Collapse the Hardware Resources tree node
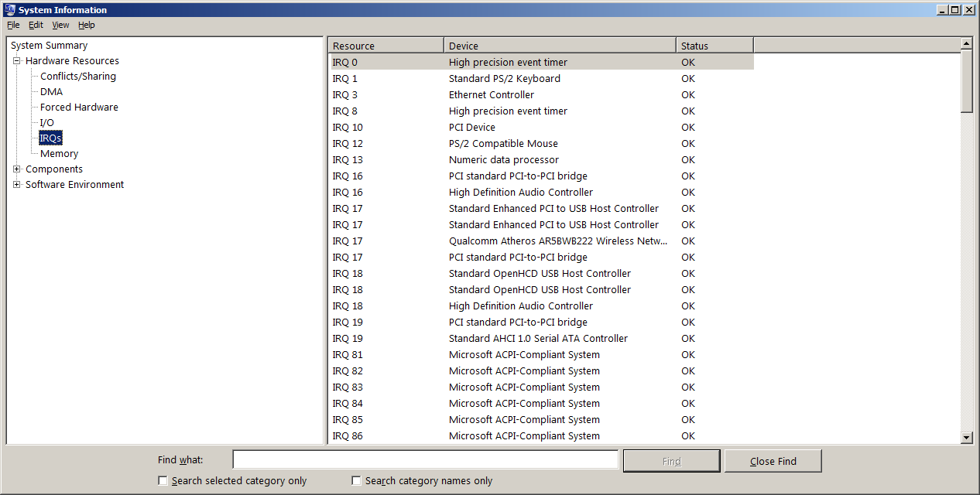 click(x=16, y=61)
